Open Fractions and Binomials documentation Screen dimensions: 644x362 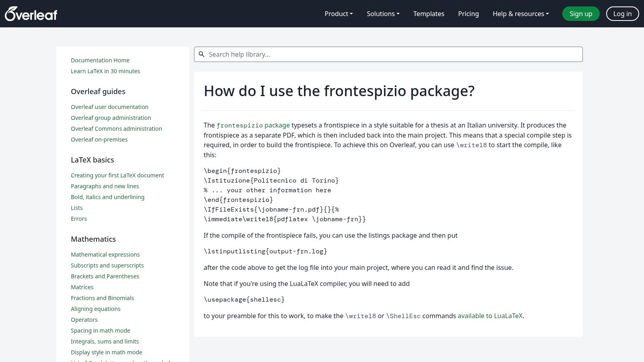point(102,298)
